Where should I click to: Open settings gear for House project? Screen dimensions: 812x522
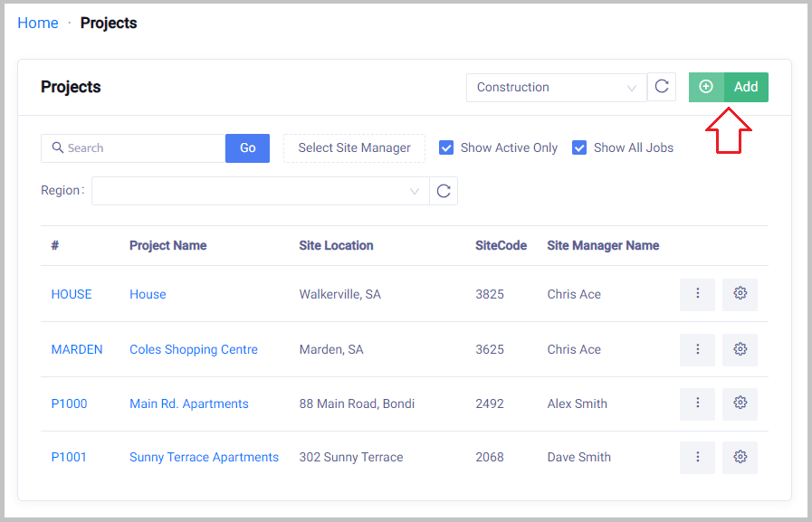click(740, 294)
